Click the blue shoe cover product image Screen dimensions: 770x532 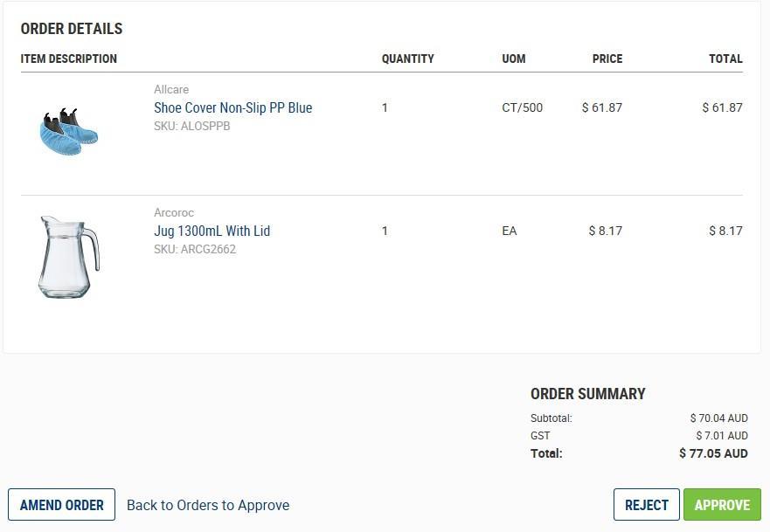pyautogui.click(x=68, y=133)
